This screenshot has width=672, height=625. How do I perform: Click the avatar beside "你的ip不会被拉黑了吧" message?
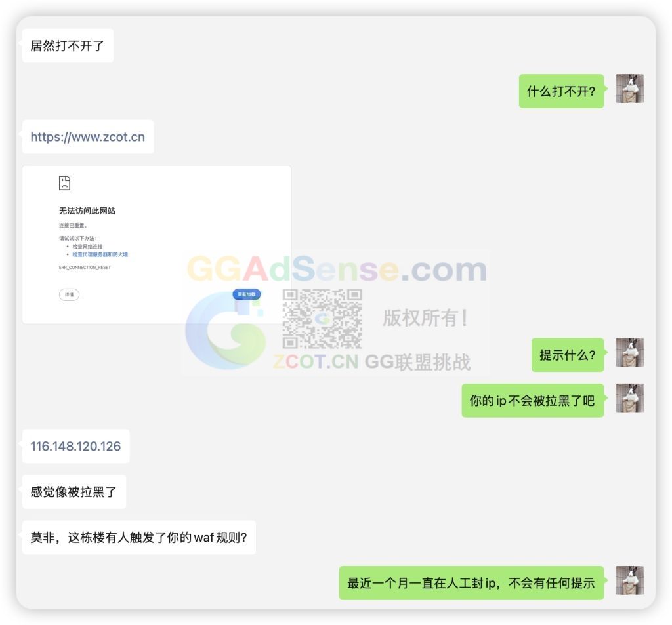pos(629,398)
